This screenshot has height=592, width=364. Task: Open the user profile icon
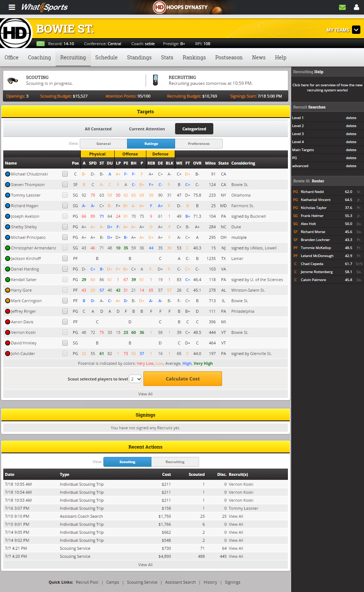point(356,7)
